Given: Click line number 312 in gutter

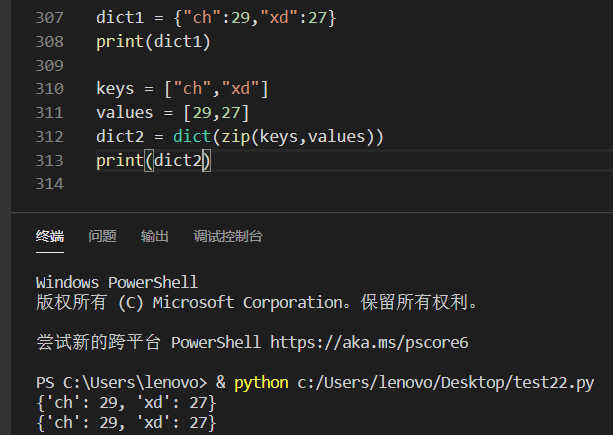Looking at the screenshot, I should point(49,136).
